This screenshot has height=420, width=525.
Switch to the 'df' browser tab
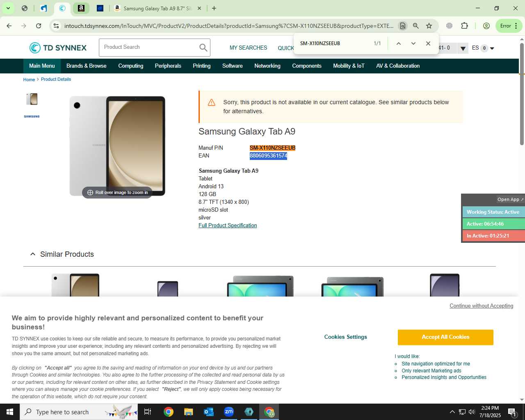[100, 8]
